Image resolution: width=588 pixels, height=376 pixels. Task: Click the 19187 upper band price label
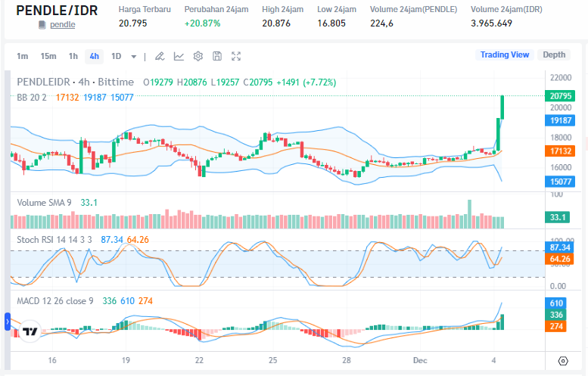click(560, 120)
